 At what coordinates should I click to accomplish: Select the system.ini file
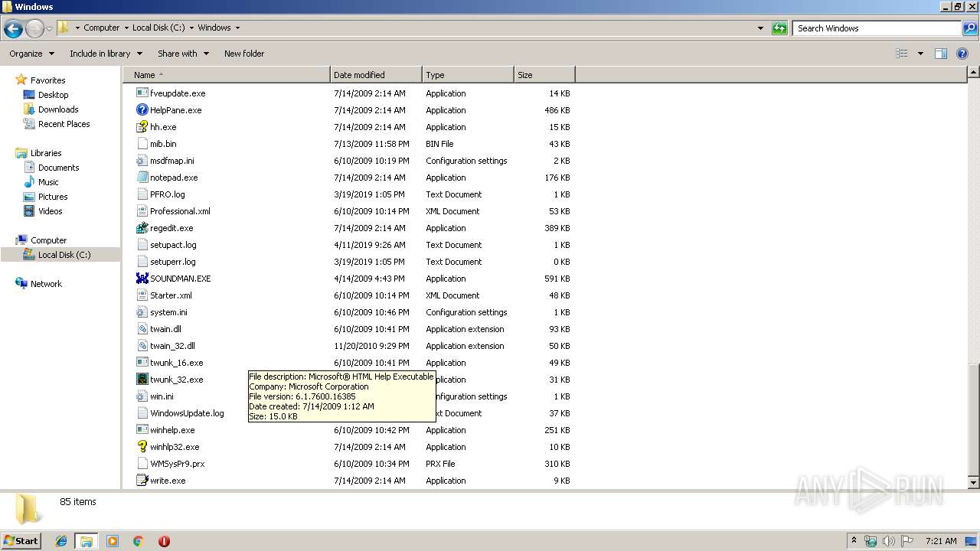pos(168,312)
